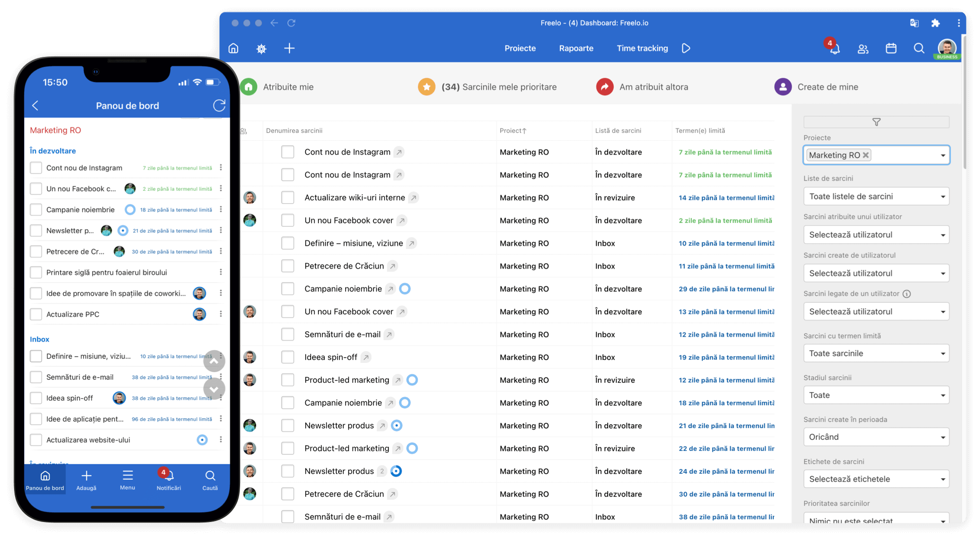The height and width of the screenshot is (539, 980).
Task: Click the phone back chevron
Action: (x=35, y=106)
